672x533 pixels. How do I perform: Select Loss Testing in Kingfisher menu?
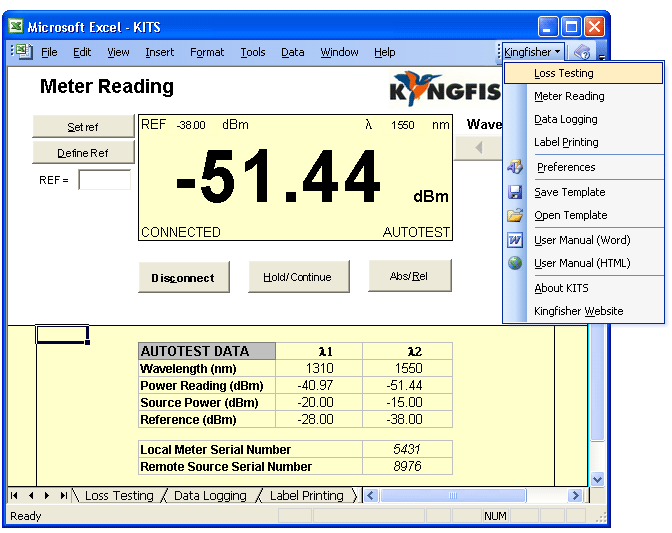[x=583, y=73]
